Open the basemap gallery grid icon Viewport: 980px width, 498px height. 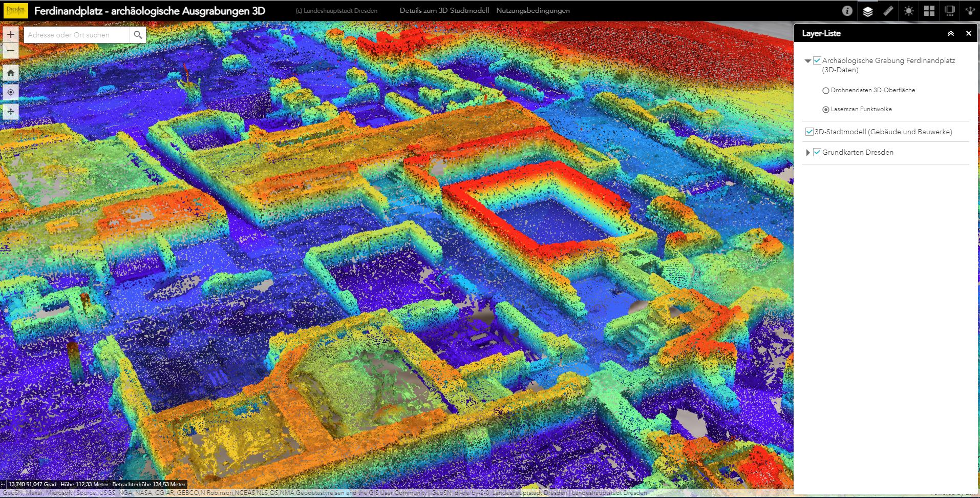[929, 11]
